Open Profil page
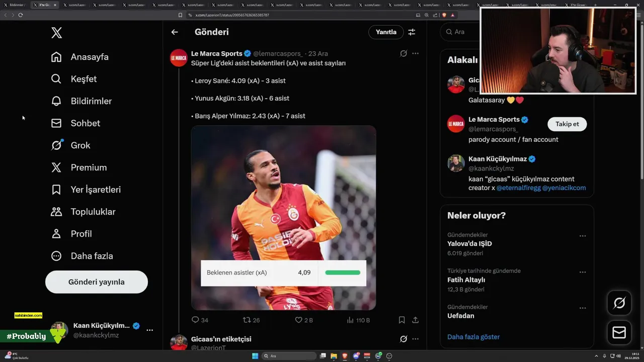644x362 pixels. 71,234
